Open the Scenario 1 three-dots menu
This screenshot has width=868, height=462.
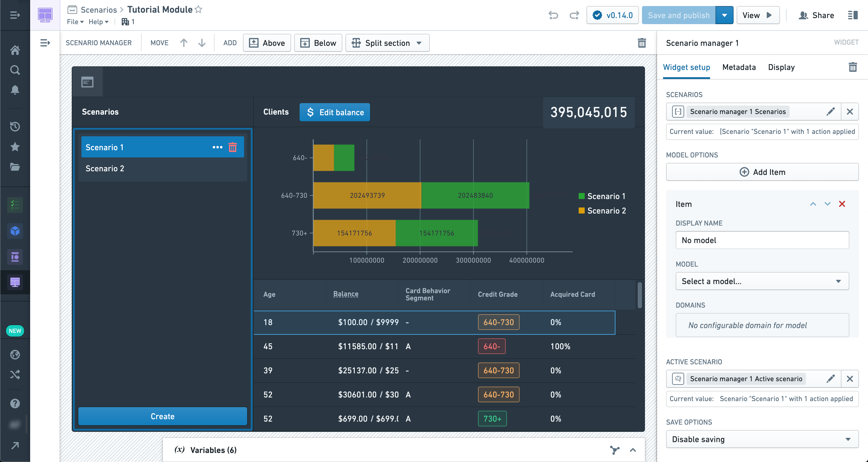pyautogui.click(x=217, y=147)
